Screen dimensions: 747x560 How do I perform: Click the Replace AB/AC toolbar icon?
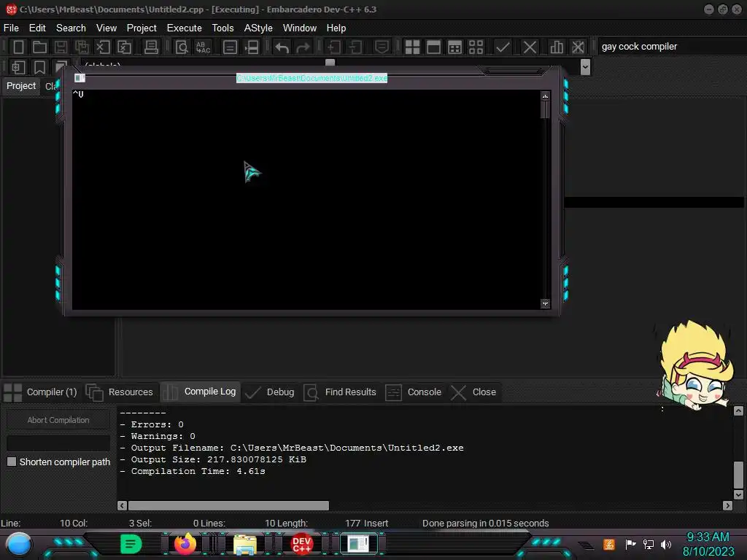coord(203,47)
